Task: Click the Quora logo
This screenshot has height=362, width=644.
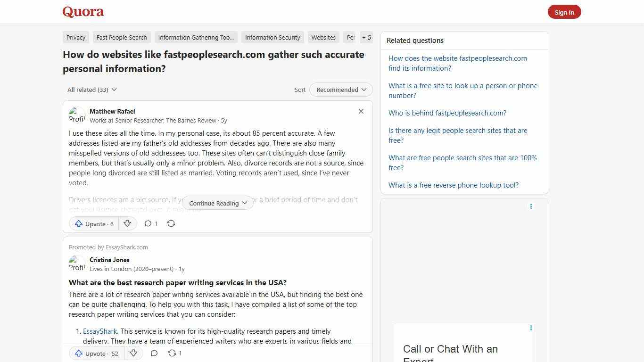Action: pyautogui.click(x=83, y=12)
